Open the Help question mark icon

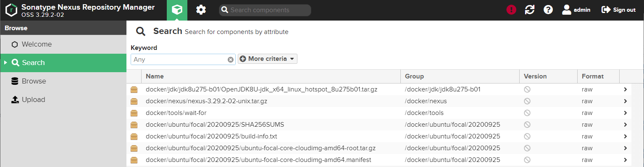click(548, 10)
